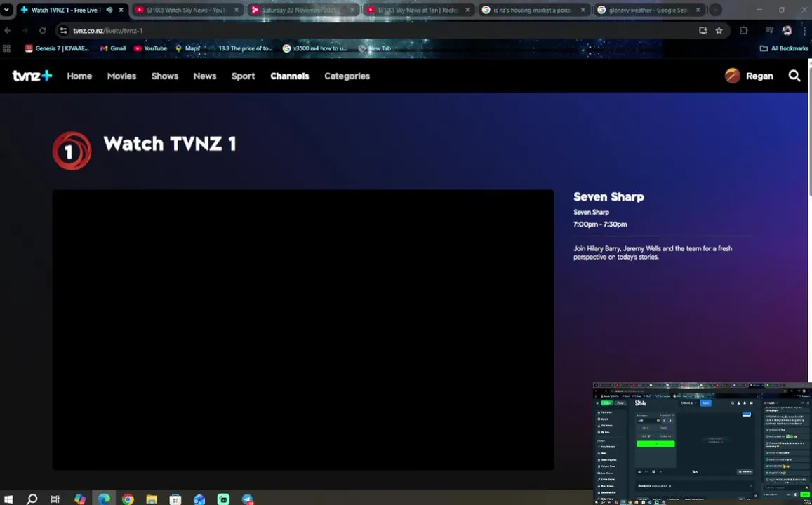
Task: Open Channels in TVNZ+ navigation
Action: [x=289, y=76]
